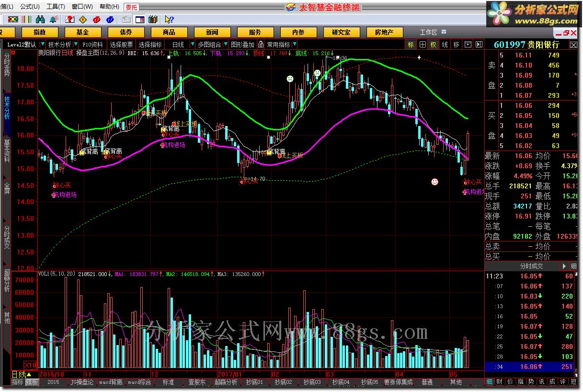The image size is (583, 392).
Task: Click the 商品 yellow button
Action: coord(169,32)
